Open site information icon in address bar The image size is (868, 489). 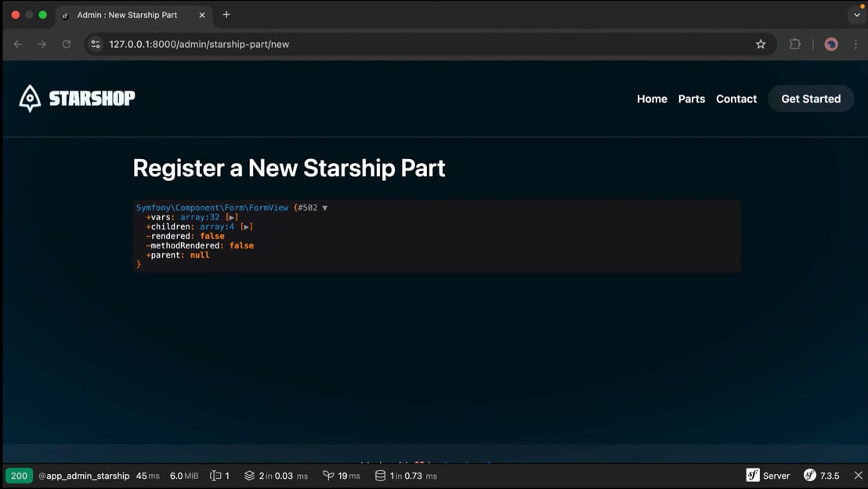[96, 45]
